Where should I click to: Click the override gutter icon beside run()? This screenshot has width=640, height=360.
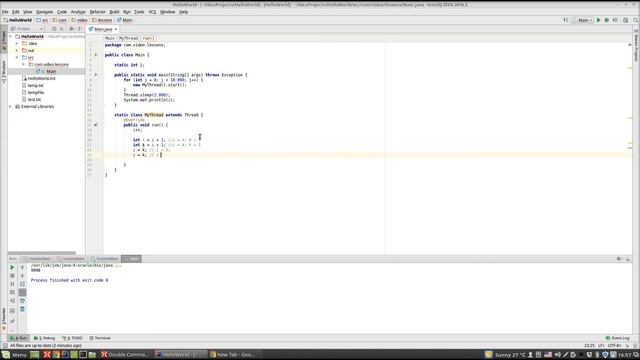pos(96,125)
